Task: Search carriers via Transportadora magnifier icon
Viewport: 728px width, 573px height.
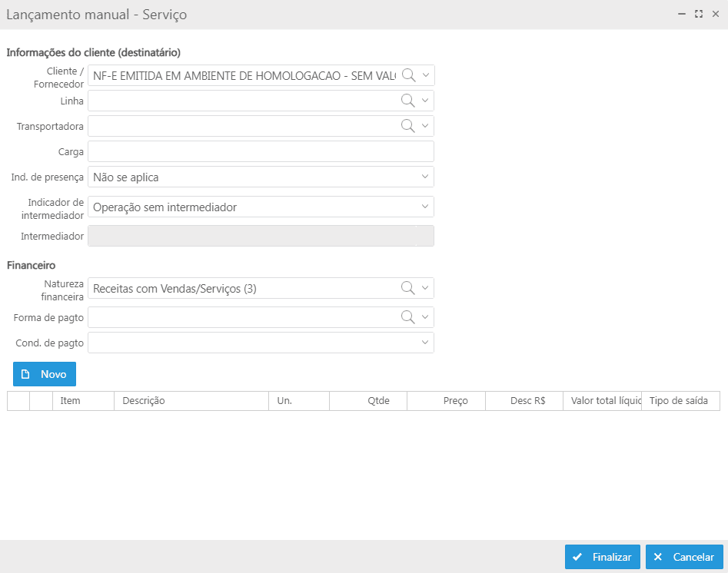Action: tap(407, 126)
